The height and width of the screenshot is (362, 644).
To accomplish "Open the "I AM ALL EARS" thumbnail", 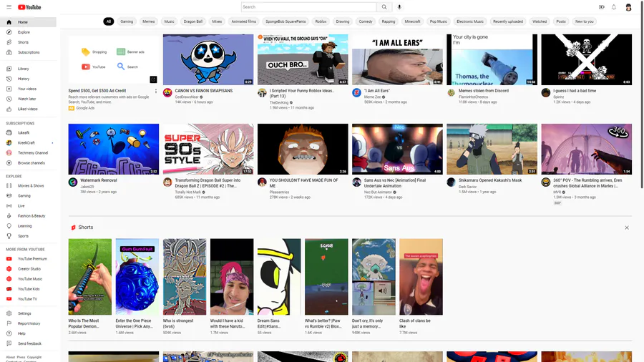I will pos(397,59).
